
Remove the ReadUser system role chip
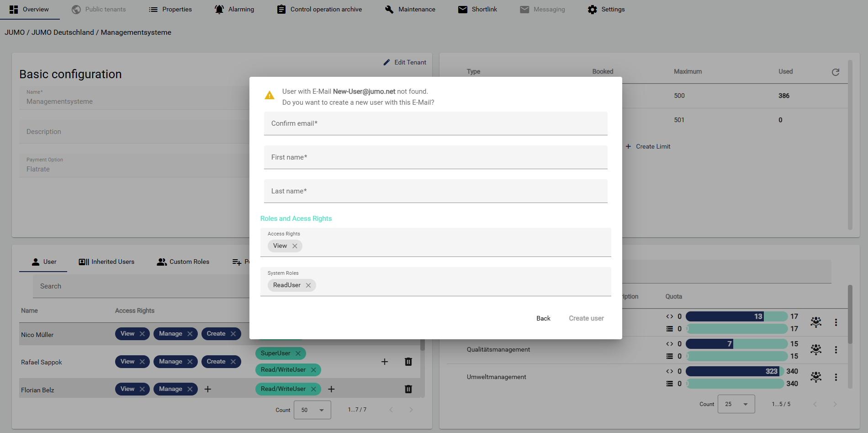point(308,285)
